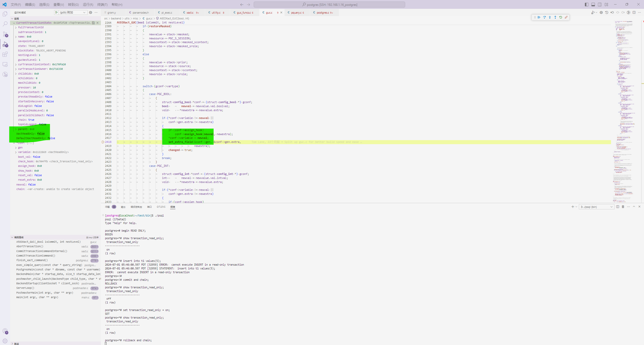Split the terminal panel

click(618, 207)
